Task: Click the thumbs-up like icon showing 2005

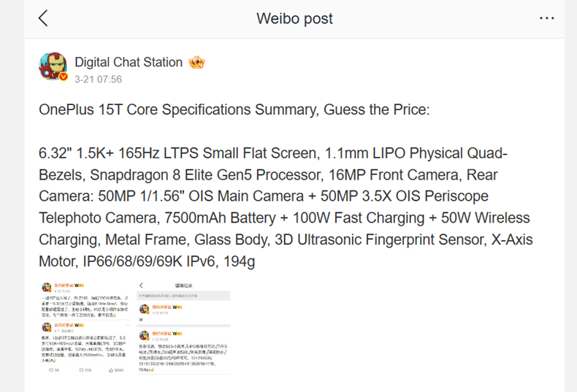Action: click(x=112, y=370)
